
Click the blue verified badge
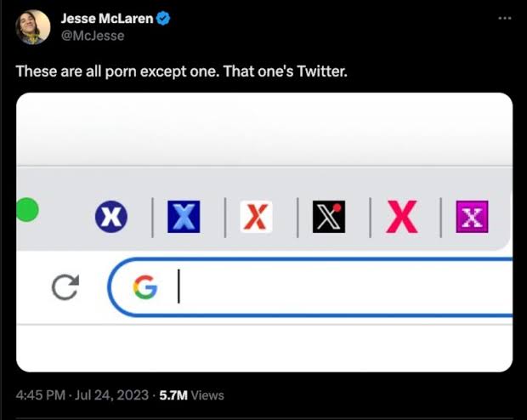point(162,19)
